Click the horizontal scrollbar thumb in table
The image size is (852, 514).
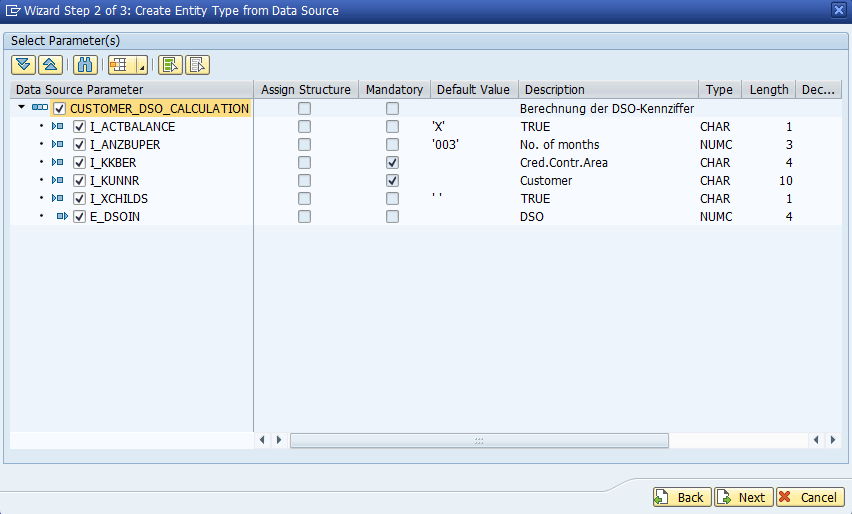coord(479,440)
